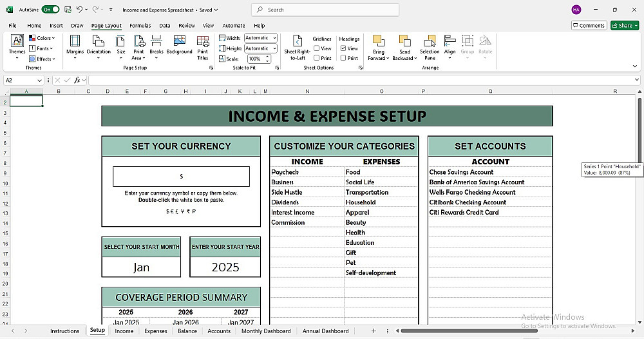Select the start year cell 2025
The width and height of the screenshot is (644, 339).
tap(225, 267)
